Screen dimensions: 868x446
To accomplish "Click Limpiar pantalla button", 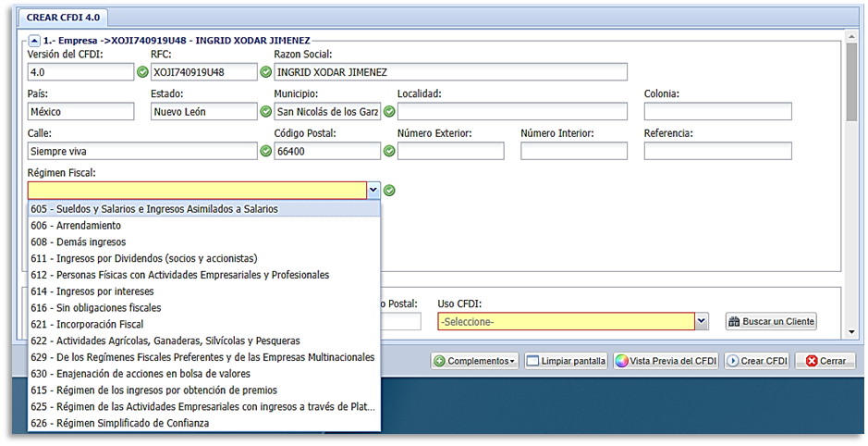I will click(566, 361).
